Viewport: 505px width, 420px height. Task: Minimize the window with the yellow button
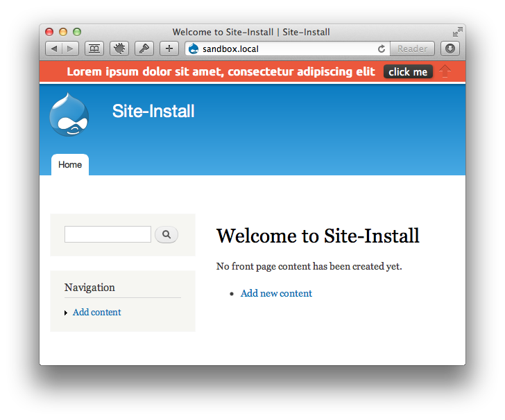click(63, 32)
